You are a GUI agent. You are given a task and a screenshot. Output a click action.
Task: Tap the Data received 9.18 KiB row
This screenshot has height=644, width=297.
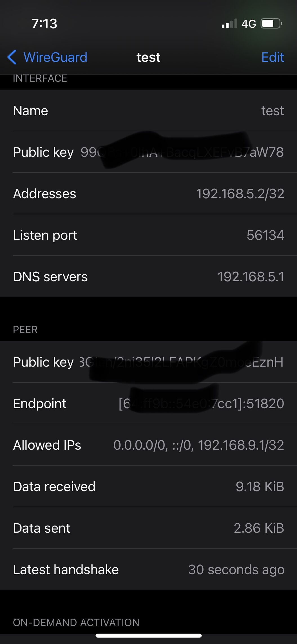[x=148, y=486]
